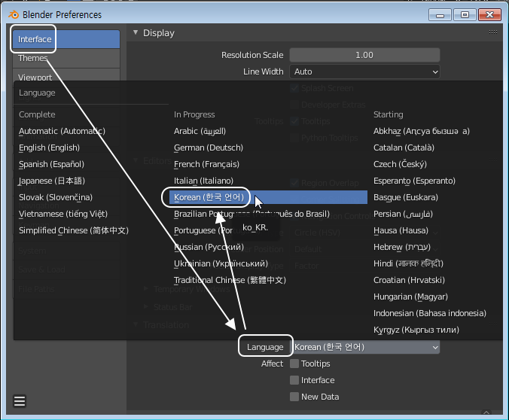
Task: Minimize the Blender Preferences window
Action: pos(440,15)
